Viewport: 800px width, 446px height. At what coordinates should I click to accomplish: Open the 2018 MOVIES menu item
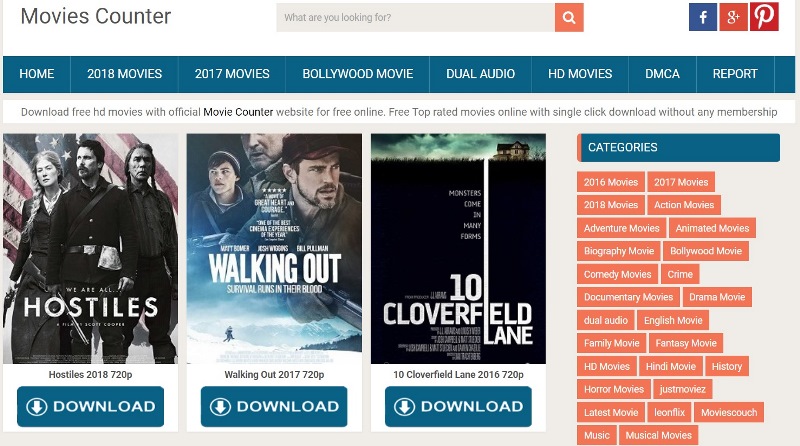point(124,74)
